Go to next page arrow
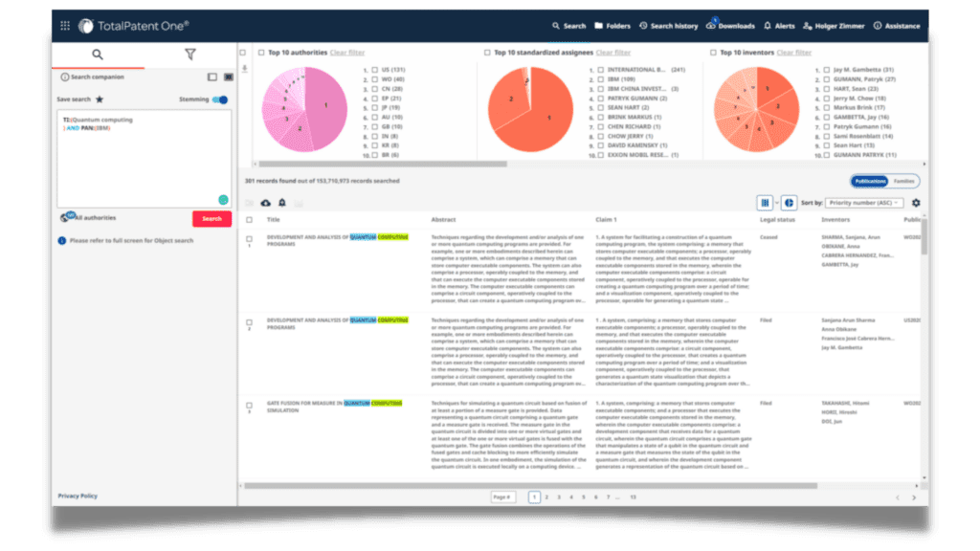This screenshot has height=551, width=980. point(914,497)
